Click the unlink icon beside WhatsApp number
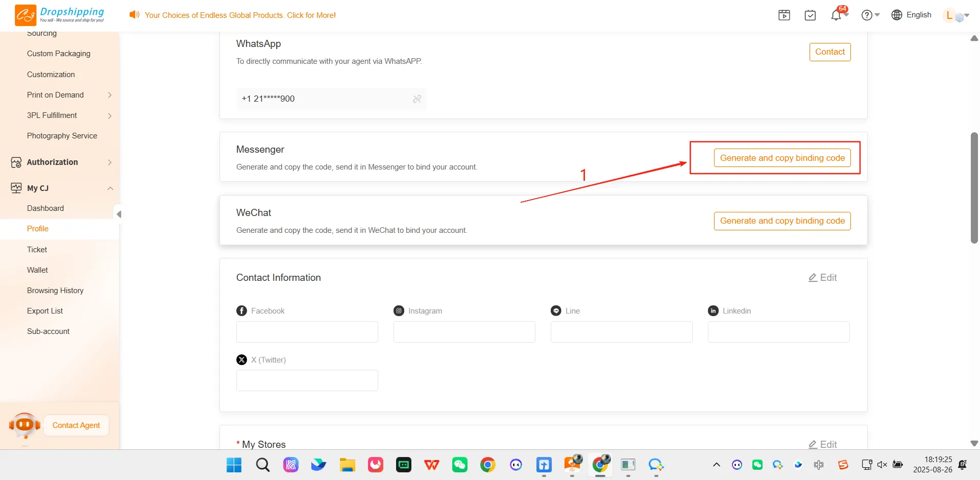The width and height of the screenshot is (980, 480). [417, 99]
